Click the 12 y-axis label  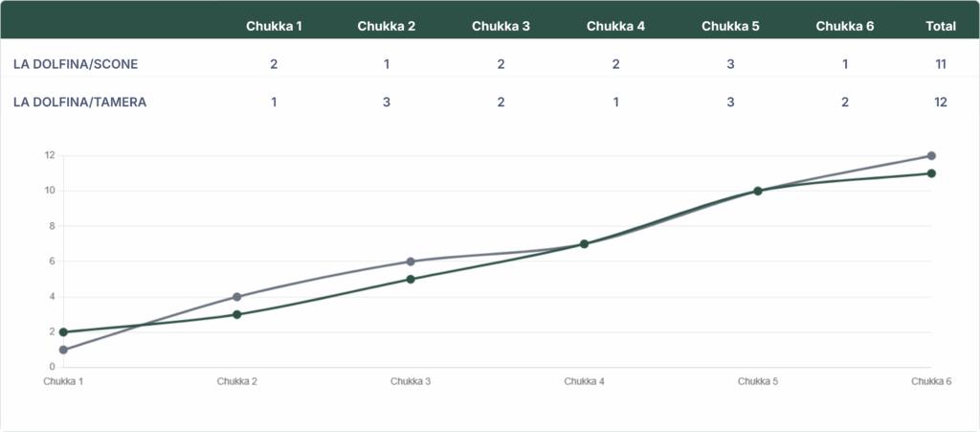click(50, 155)
